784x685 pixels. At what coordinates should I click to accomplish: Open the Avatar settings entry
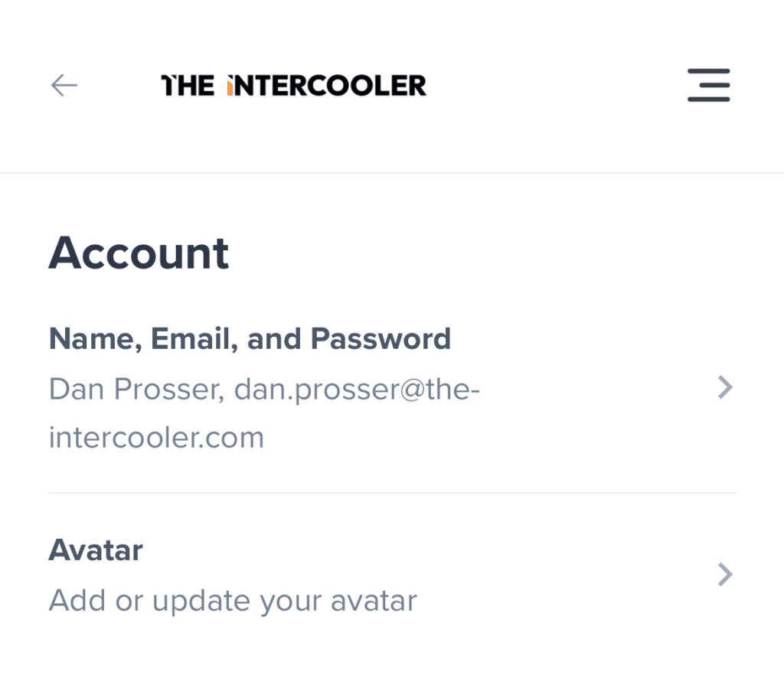[x=96, y=550]
